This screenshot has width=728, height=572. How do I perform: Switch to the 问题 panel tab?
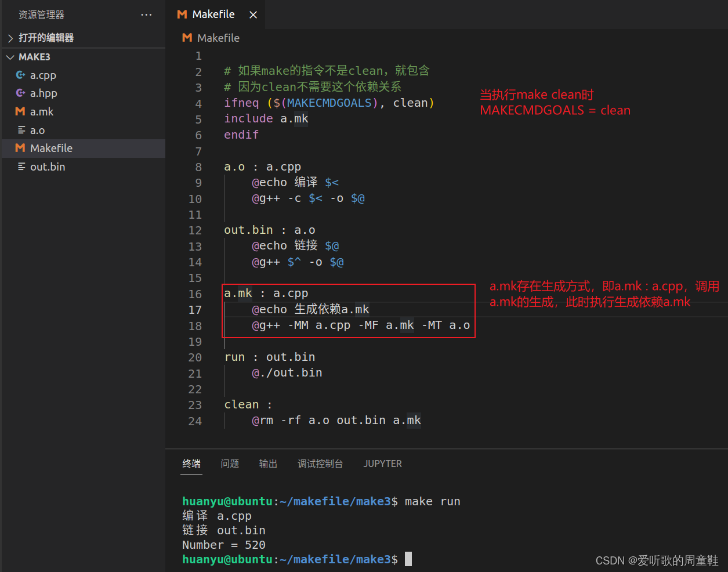tap(230, 464)
